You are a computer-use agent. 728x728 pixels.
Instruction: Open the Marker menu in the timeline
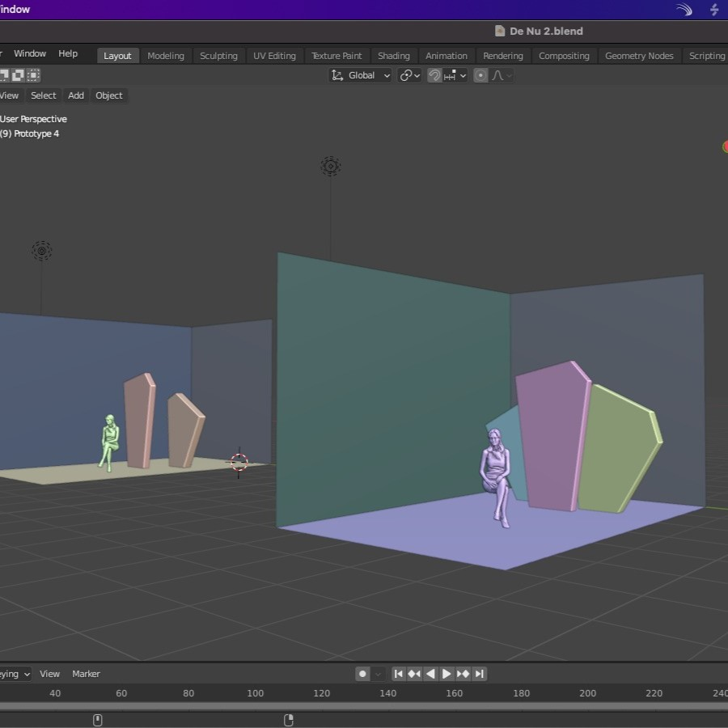coord(86,674)
